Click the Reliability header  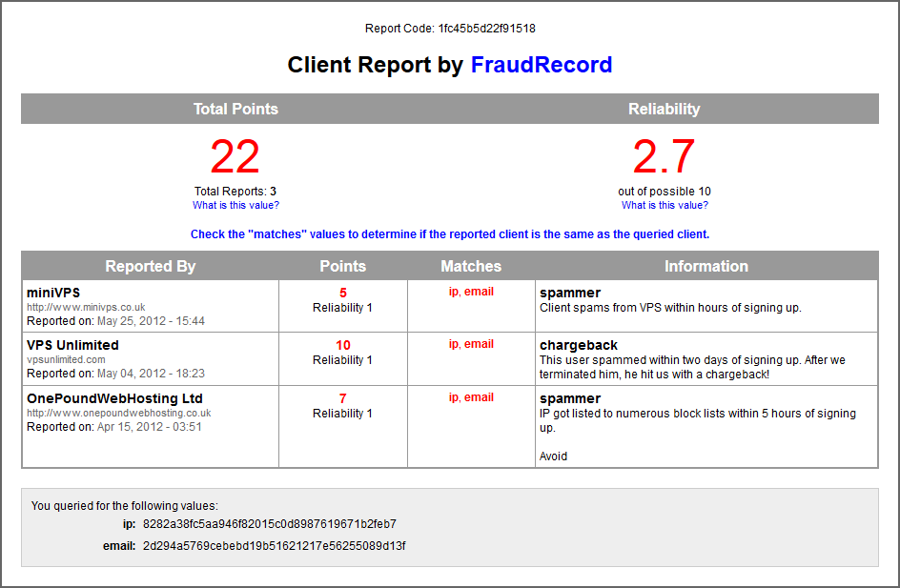tap(665, 109)
